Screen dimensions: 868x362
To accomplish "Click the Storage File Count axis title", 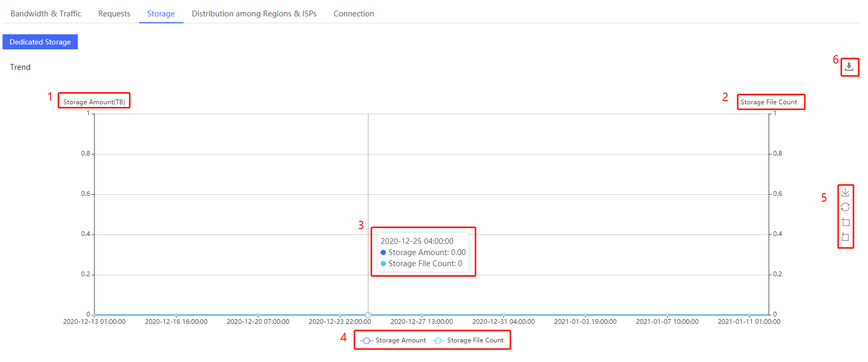I will (x=769, y=102).
